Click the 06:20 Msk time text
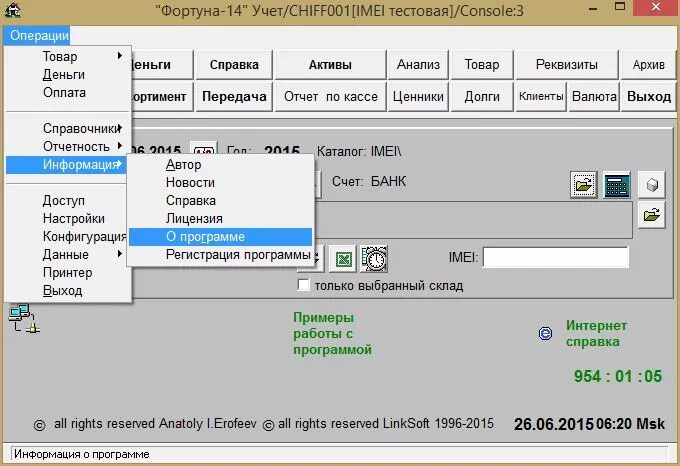Viewport: 680px width, 466px height. point(630,424)
